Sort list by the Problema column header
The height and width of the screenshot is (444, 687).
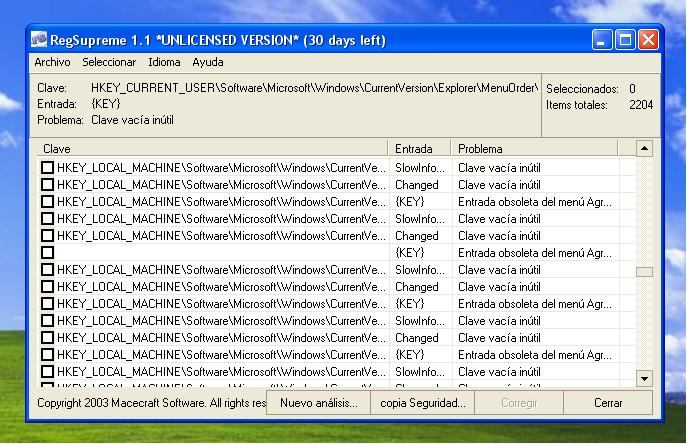point(535,149)
